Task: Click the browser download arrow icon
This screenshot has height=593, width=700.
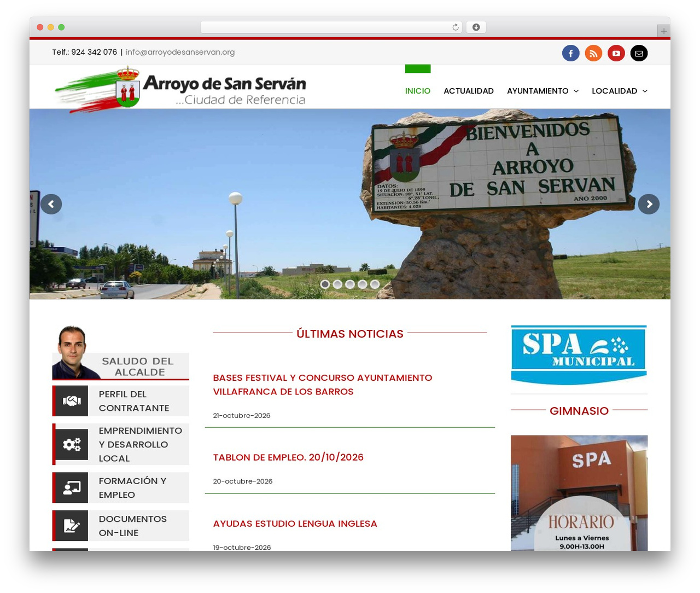Action: point(476,27)
